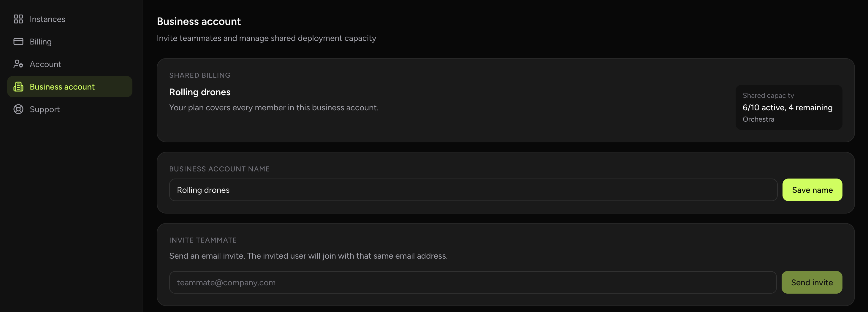Click the SHARED BILLING section header
The height and width of the screenshot is (312, 868).
tap(200, 75)
